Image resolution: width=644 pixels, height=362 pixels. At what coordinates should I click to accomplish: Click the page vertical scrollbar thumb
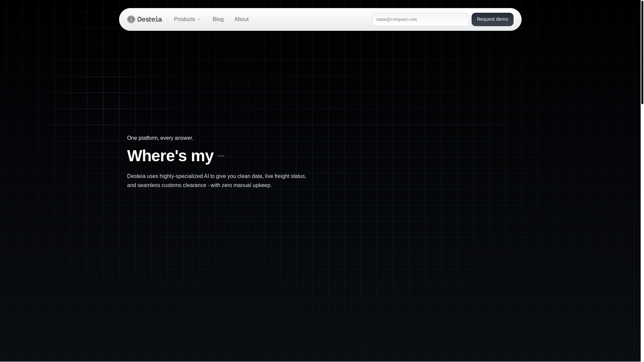(x=642, y=52)
